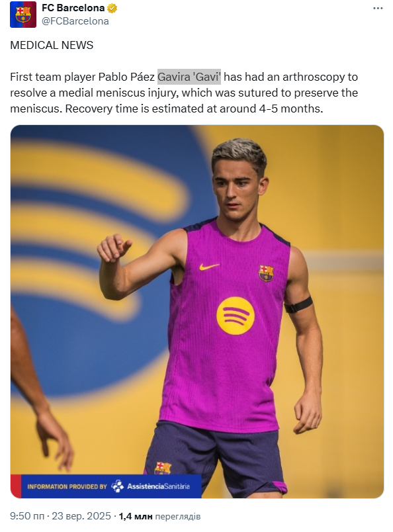Click the MEDICAL NEWS heading text
This screenshot has height=532, width=393.
tap(52, 45)
